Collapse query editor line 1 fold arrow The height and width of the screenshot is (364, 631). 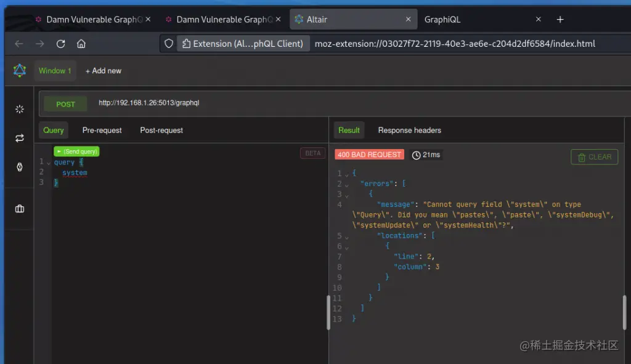coord(49,163)
